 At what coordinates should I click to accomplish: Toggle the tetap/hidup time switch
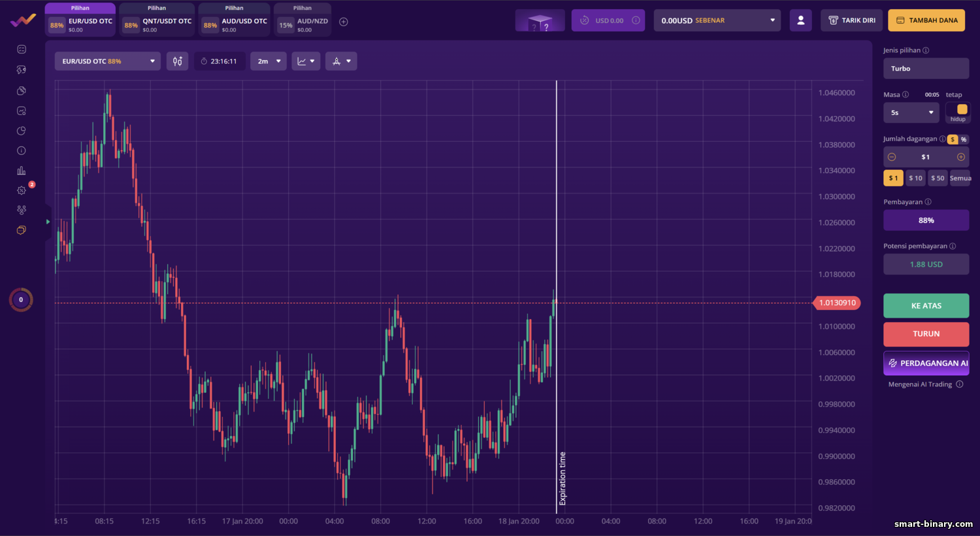[x=958, y=112]
